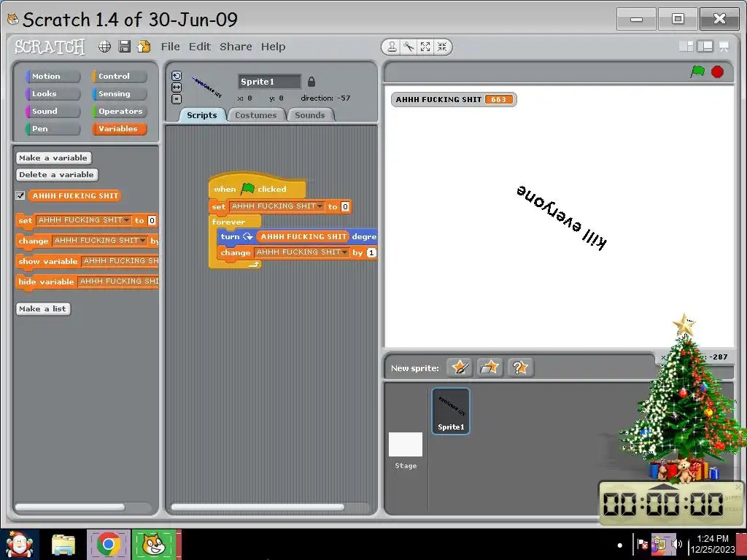Stop all scripts with red button

tap(718, 72)
